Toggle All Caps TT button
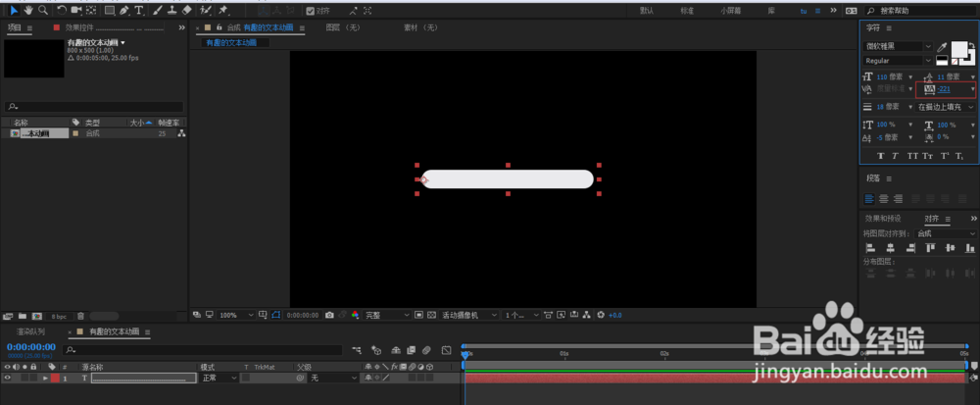The image size is (980, 405). click(912, 156)
